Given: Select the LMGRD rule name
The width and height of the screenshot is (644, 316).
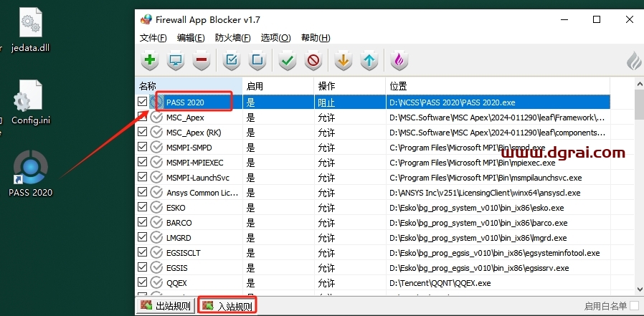Looking at the screenshot, I should point(179,238).
